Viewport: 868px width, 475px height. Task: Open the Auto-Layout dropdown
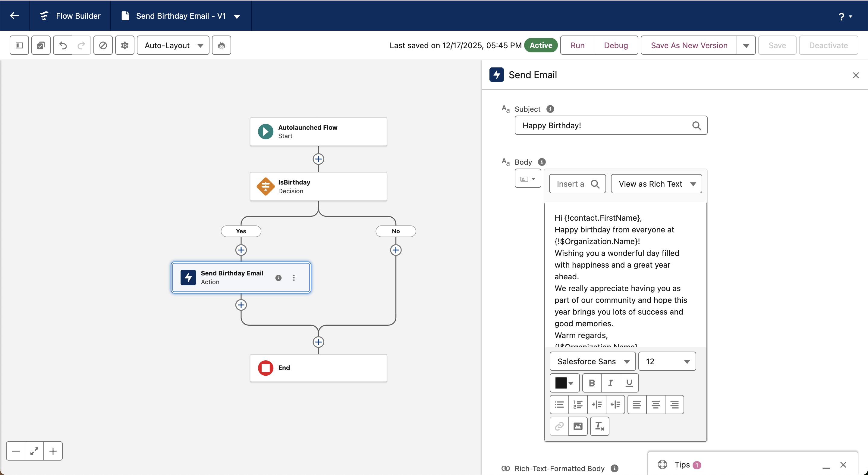point(173,45)
